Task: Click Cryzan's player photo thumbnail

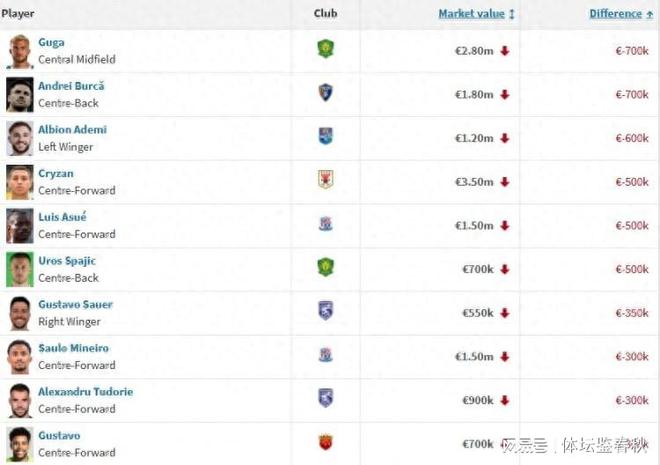Action: tap(19, 181)
